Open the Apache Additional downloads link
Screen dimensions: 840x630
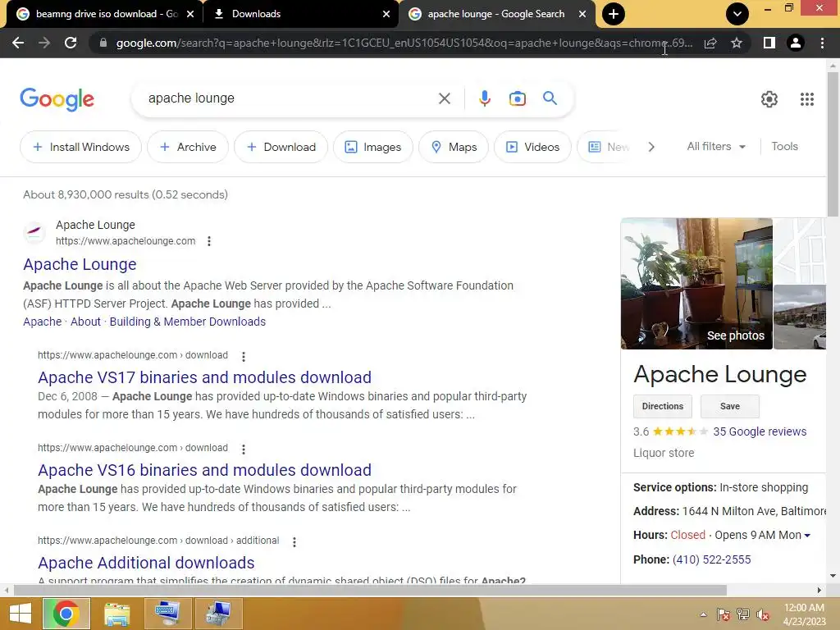146,563
